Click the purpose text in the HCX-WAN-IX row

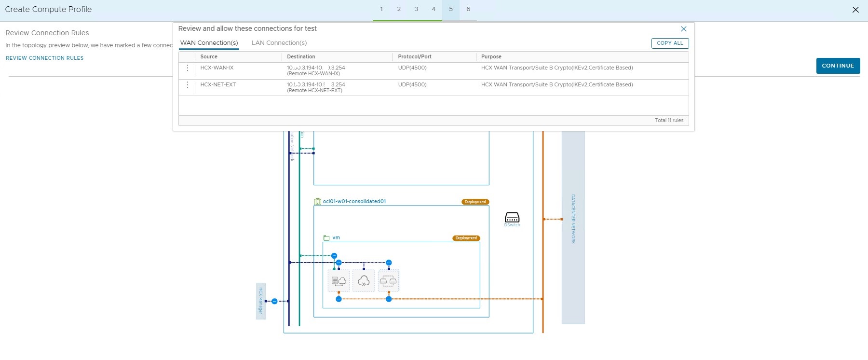pyautogui.click(x=557, y=68)
